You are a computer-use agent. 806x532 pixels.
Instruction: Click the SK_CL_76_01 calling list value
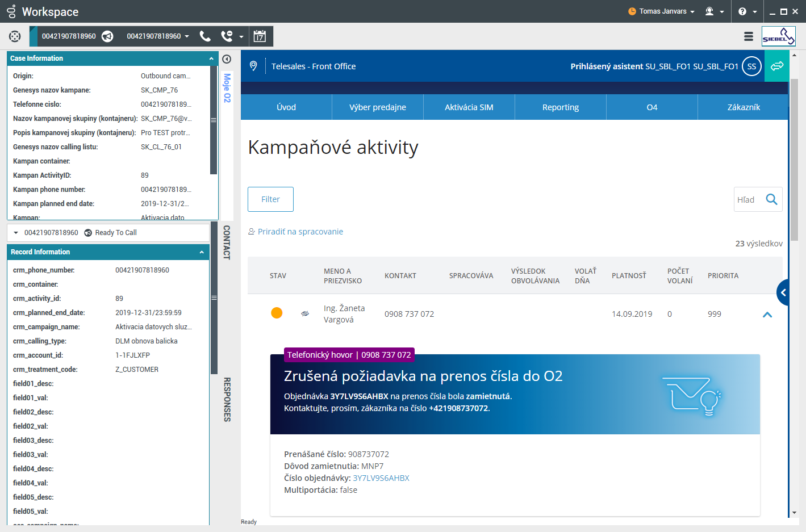point(161,147)
